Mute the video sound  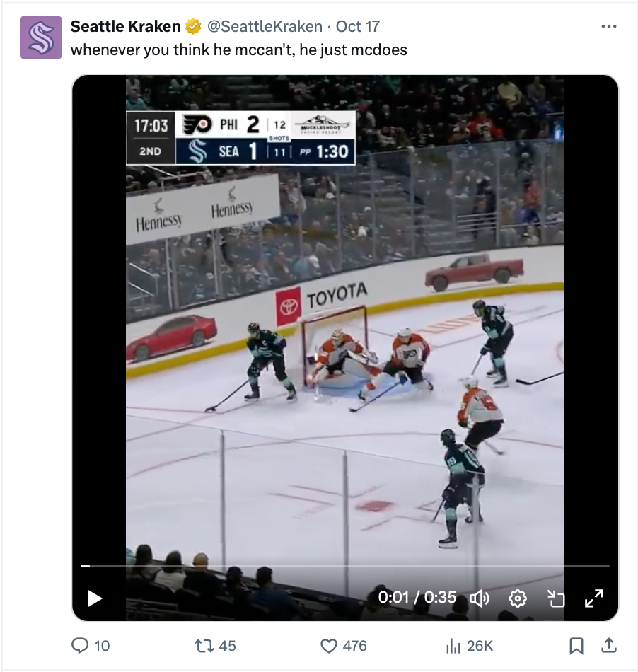(480, 598)
